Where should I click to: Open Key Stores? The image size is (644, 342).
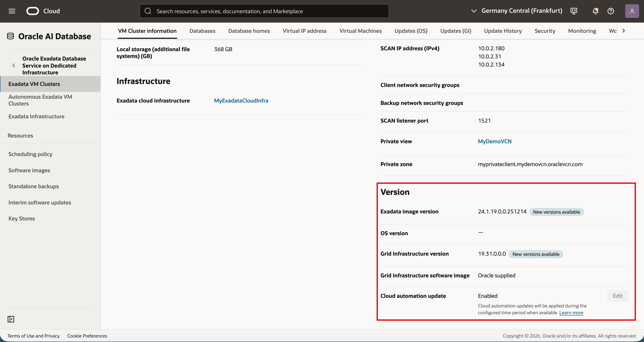pyautogui.click(x=22, y=219)
